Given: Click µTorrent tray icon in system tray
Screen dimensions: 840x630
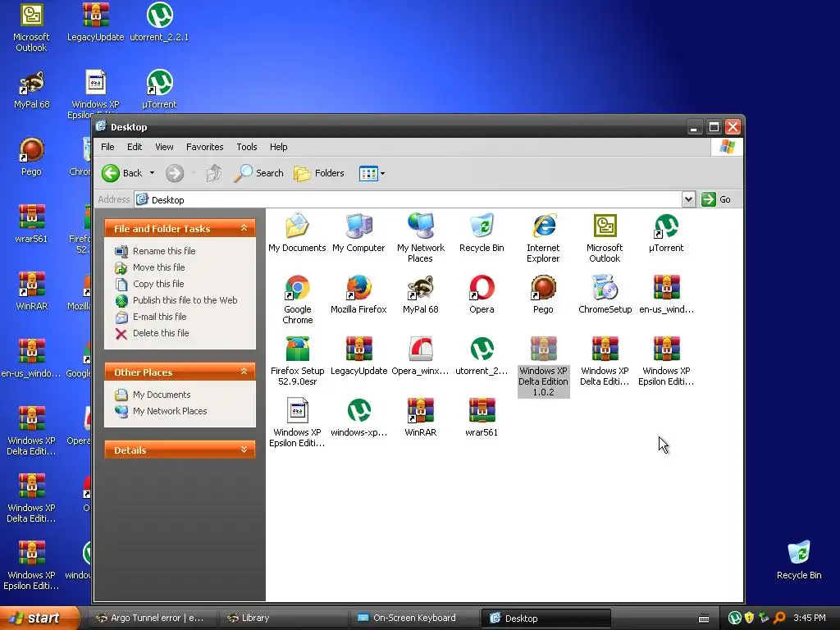Looking at the screenshot, I should pyautogui.click(x=734, y=619).
